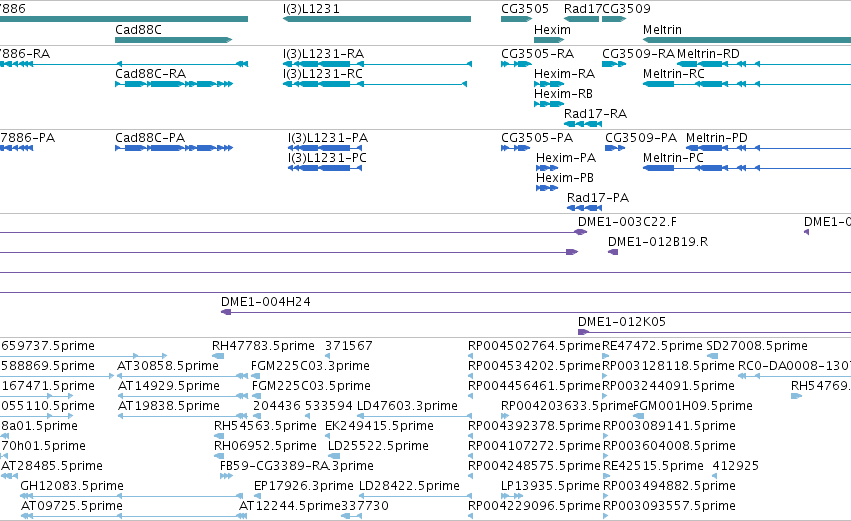Screen dimensions: 851x521
Task: Select the RP004392378.5prime EST label
Action: pyautogui.click(x=535, y=426)
